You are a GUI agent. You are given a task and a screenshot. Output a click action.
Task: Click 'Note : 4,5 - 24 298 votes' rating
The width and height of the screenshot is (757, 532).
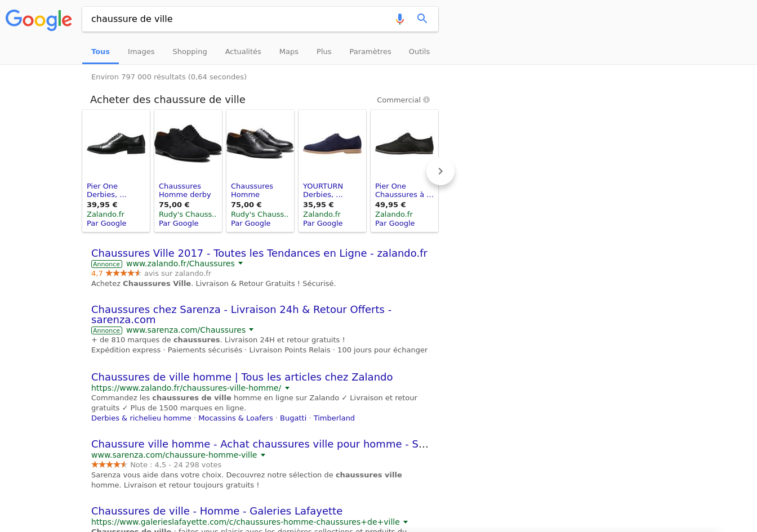pos(176,465)
